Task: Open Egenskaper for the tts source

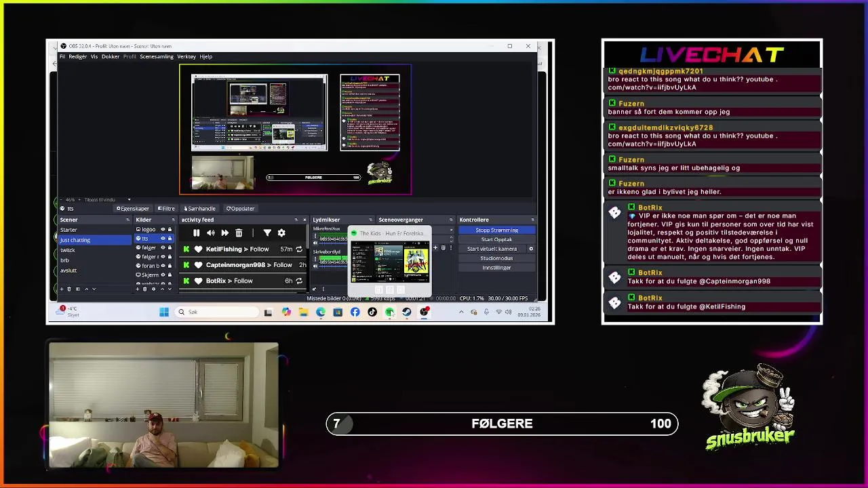Action: [x=132, y=209]
